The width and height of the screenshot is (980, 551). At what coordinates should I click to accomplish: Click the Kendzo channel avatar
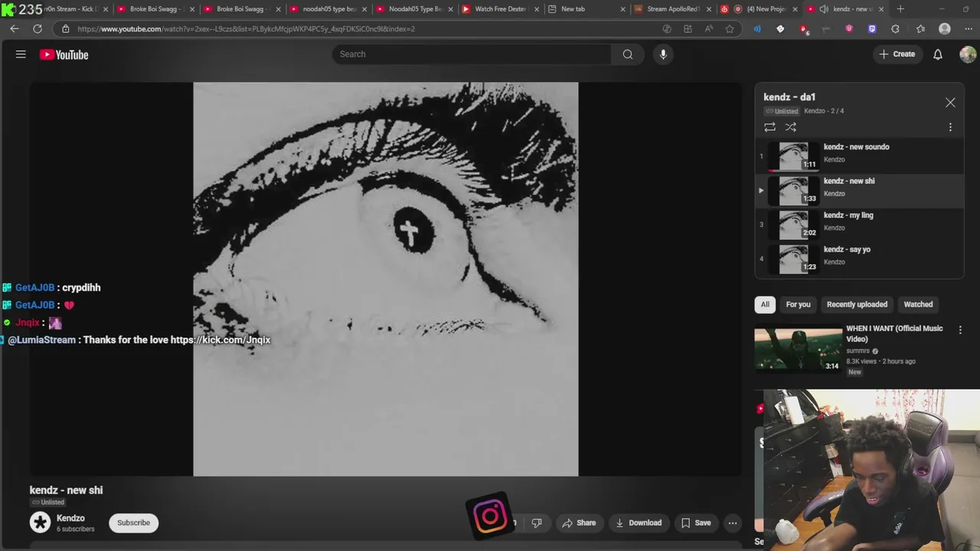(40, 522)
